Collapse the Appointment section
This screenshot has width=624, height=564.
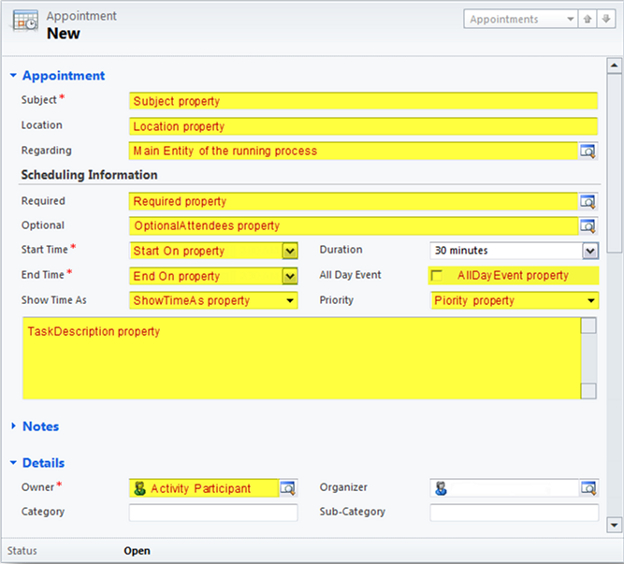[14, 75]
